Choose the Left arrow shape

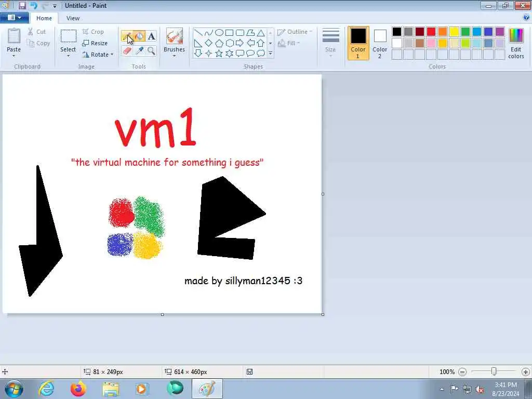(250, 43)
